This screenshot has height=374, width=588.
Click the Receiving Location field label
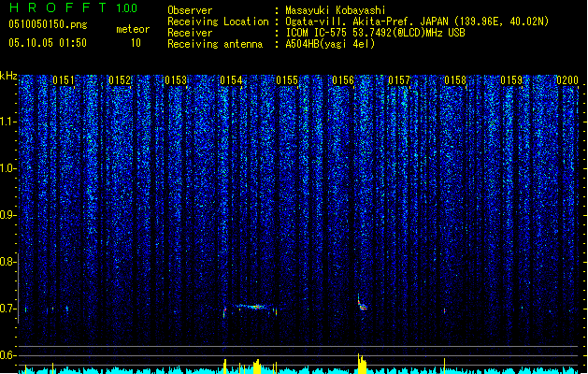coord(218,22)
